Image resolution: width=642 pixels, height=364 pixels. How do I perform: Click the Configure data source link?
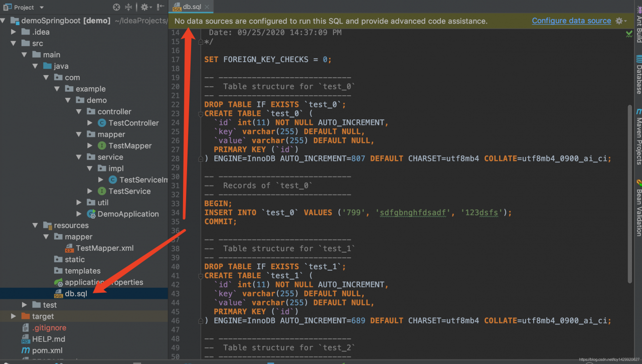point(571,21)
